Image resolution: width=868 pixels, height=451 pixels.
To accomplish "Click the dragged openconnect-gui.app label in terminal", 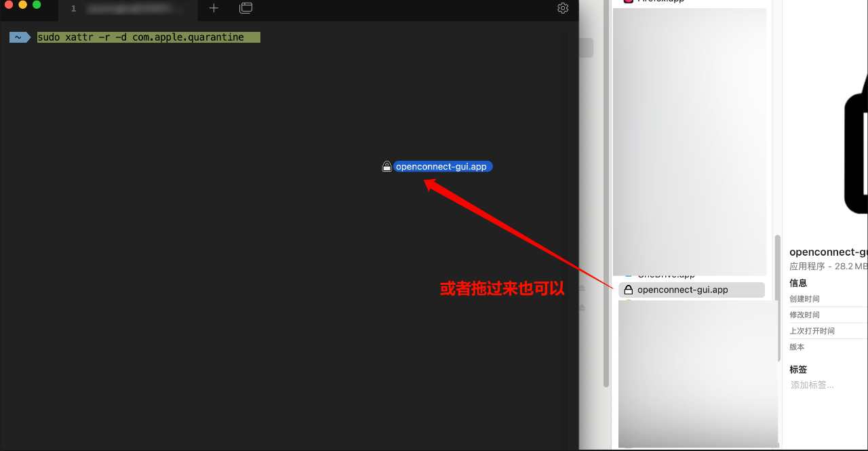I will [x=442, y=166].
